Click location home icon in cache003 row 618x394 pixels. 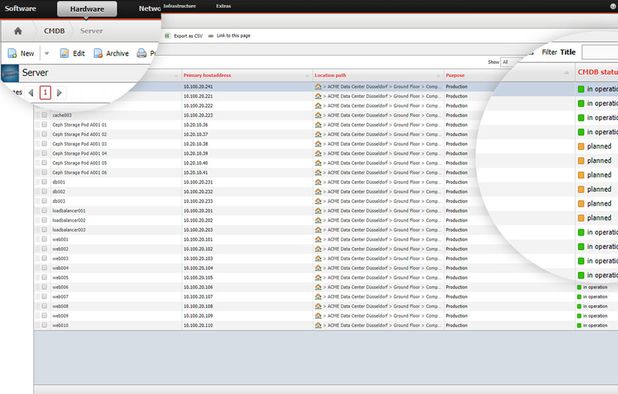click(x=318, y=115)
